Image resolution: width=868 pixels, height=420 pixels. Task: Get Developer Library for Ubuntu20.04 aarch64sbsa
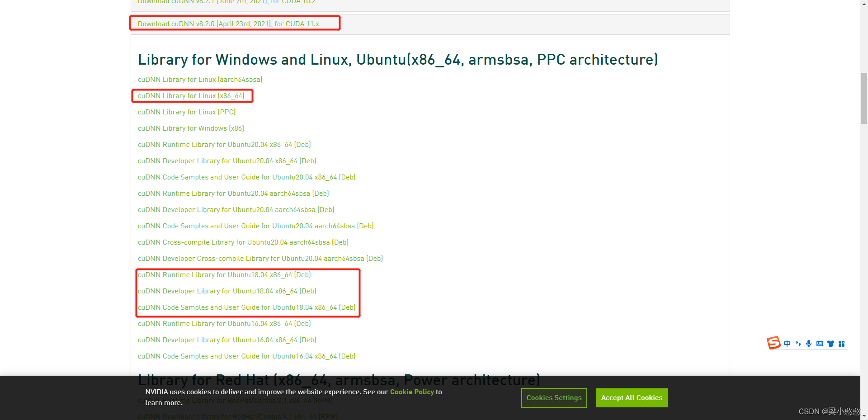(236, 210)
